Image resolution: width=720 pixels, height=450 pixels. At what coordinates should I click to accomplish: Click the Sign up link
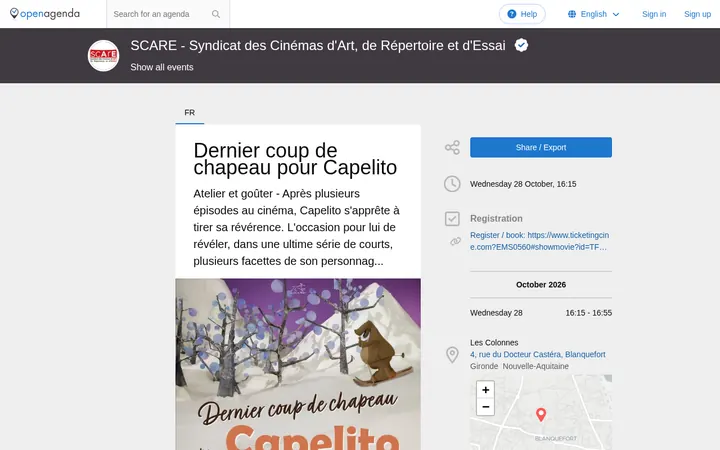click(x=697, y=14)
